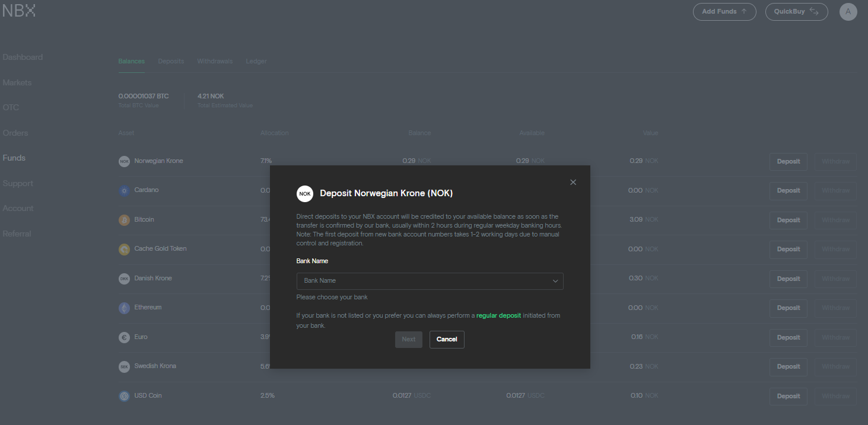The image size is (868, 425).
Task: Open Markets in sidebar
Action: tap(17, 82)
